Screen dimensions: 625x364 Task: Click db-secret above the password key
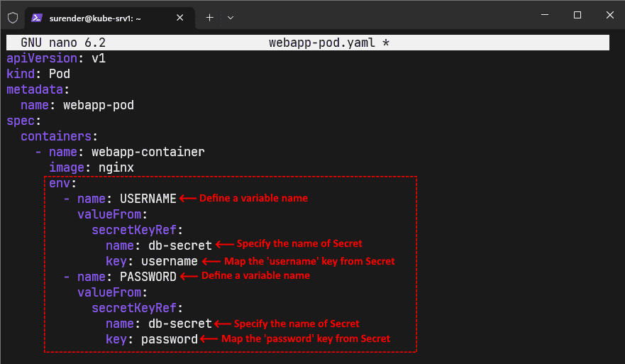click(x=179, y=324)
